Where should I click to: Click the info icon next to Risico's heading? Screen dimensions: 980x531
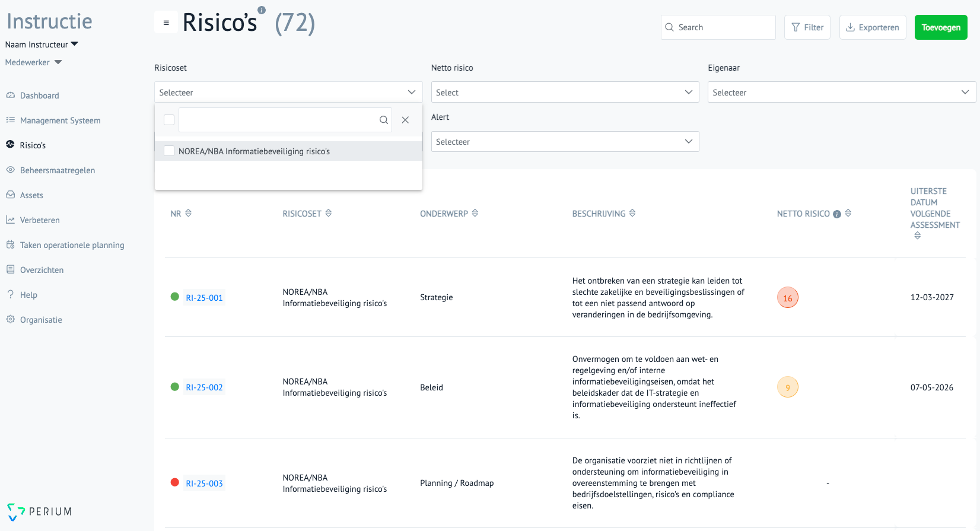pyautogui.click(x=262, y=10)
